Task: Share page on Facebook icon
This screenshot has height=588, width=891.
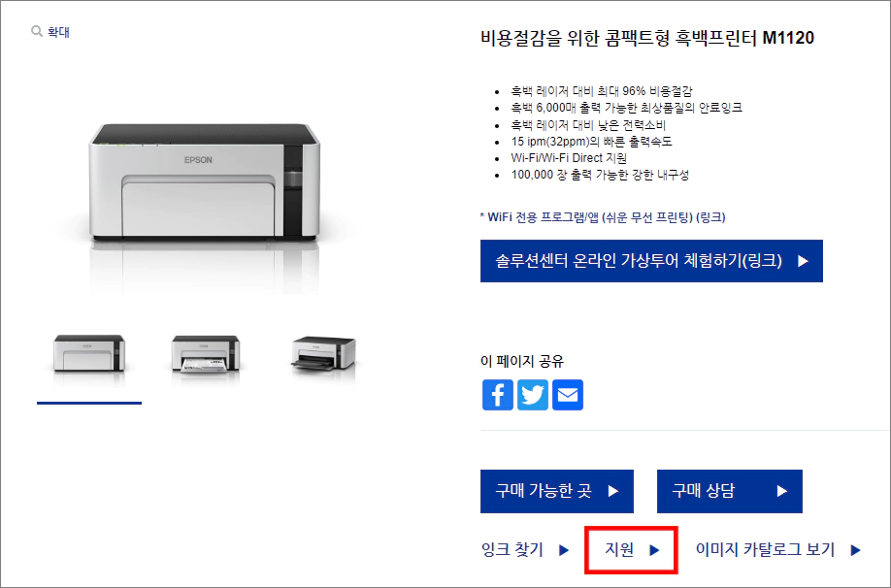Action: [x=498, y=395]
